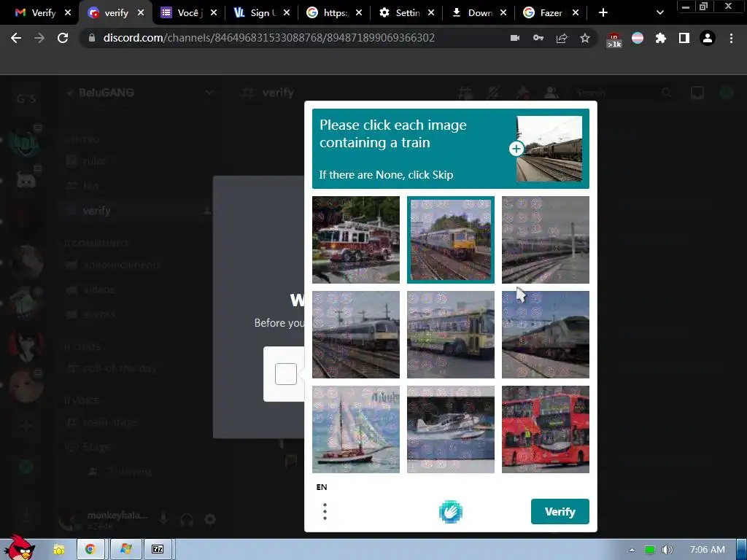Switch to the Sign U tab

click(256, 13)
